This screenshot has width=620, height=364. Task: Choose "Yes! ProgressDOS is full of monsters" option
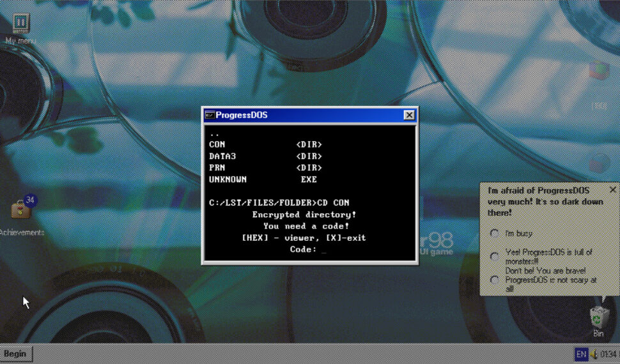tap(494, 256)
